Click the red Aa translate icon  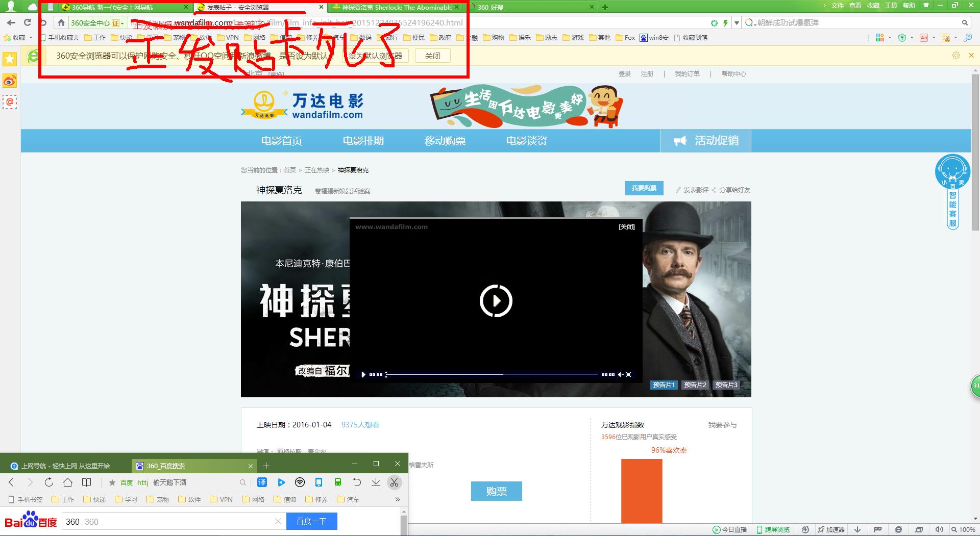coord(924,38)
